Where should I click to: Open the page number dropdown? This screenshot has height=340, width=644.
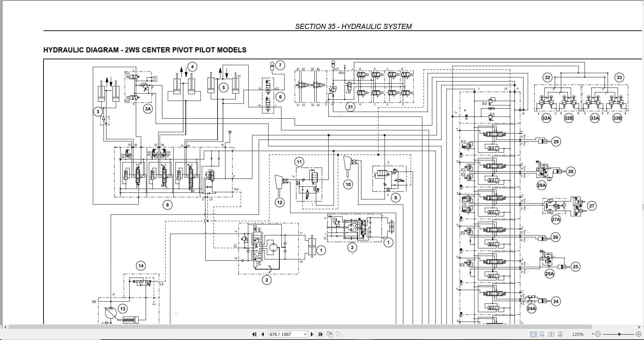305,334
